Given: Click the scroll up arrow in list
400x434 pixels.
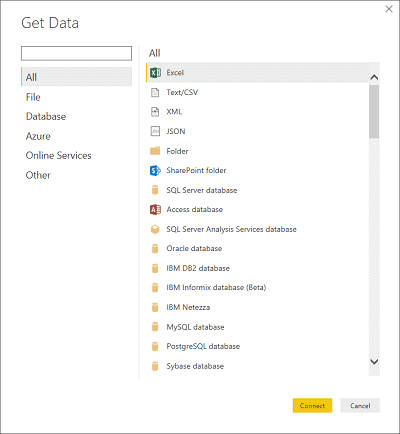Looking at the screenshot, I should pyautogui.click(x=374, y=77).
